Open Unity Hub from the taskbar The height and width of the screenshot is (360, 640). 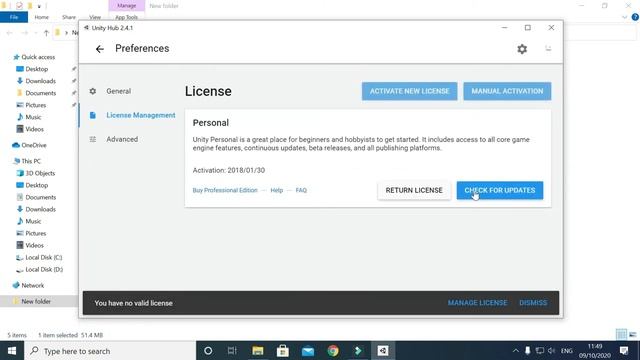pos(382,351)
